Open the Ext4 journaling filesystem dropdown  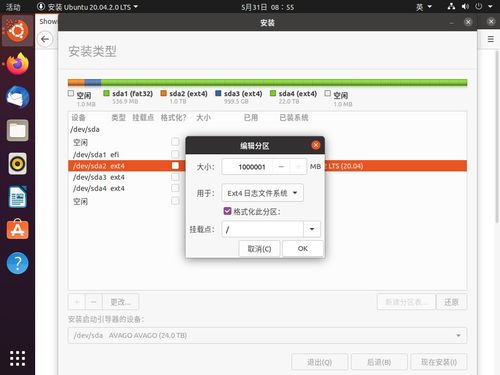coord(262,193)
